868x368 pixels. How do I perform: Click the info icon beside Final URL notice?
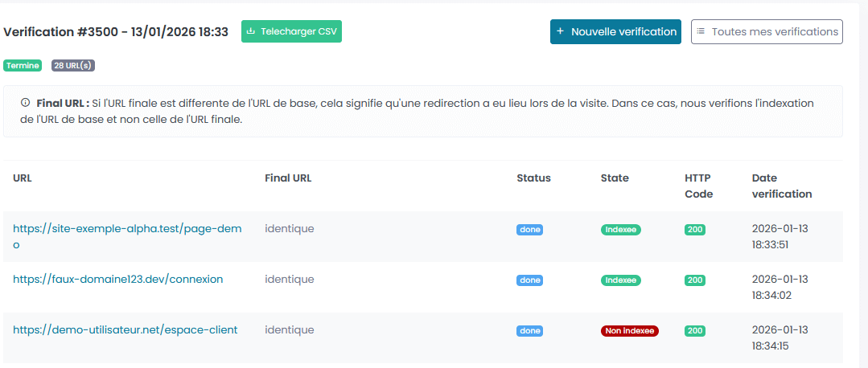(25, 103)
